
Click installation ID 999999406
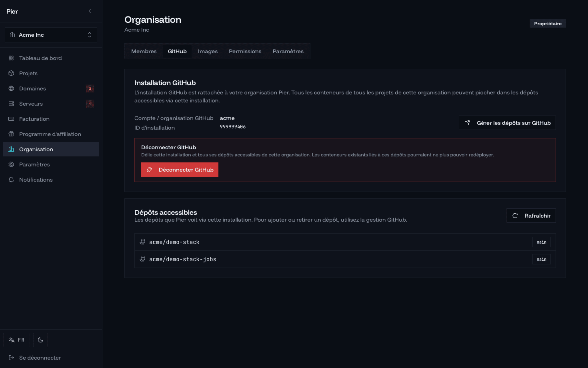[x=233, y=127]
